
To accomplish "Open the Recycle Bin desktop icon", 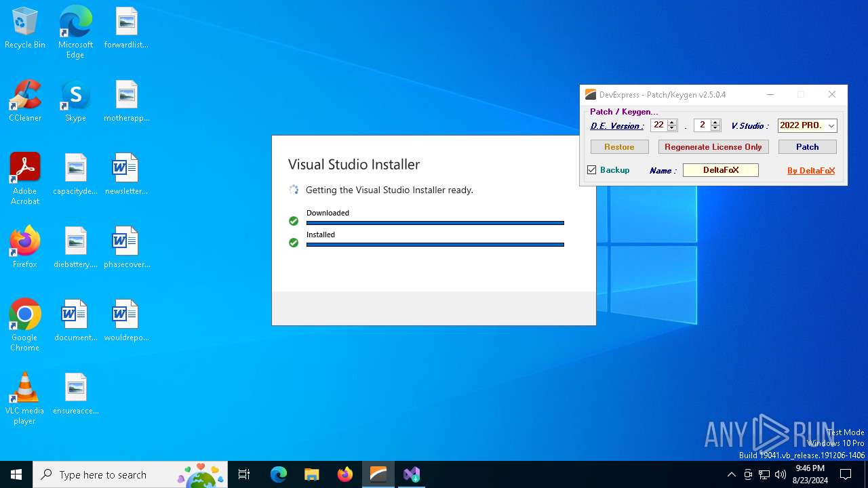I will coord(25,28).
